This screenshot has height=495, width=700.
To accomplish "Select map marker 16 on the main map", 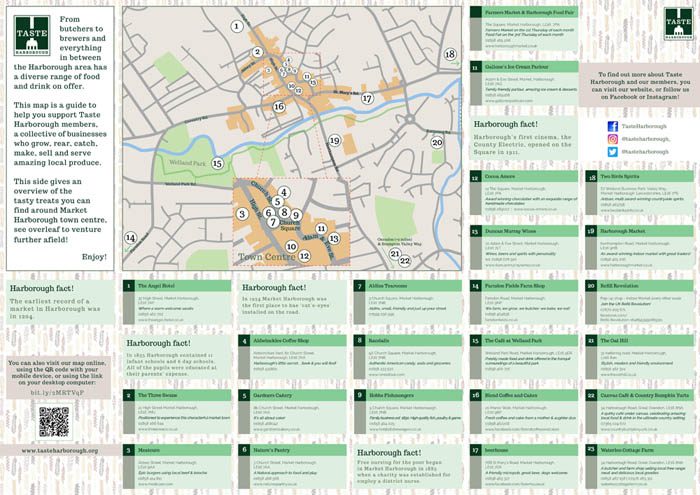I will (x=279, y=107).
